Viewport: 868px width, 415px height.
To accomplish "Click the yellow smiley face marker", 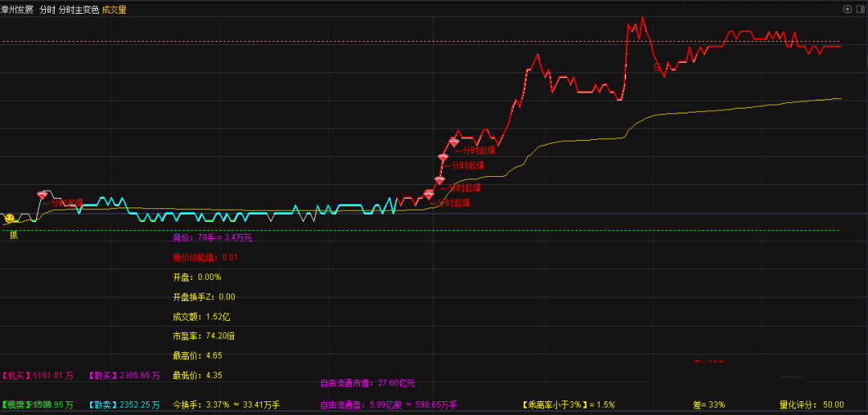I will (9, 218).
